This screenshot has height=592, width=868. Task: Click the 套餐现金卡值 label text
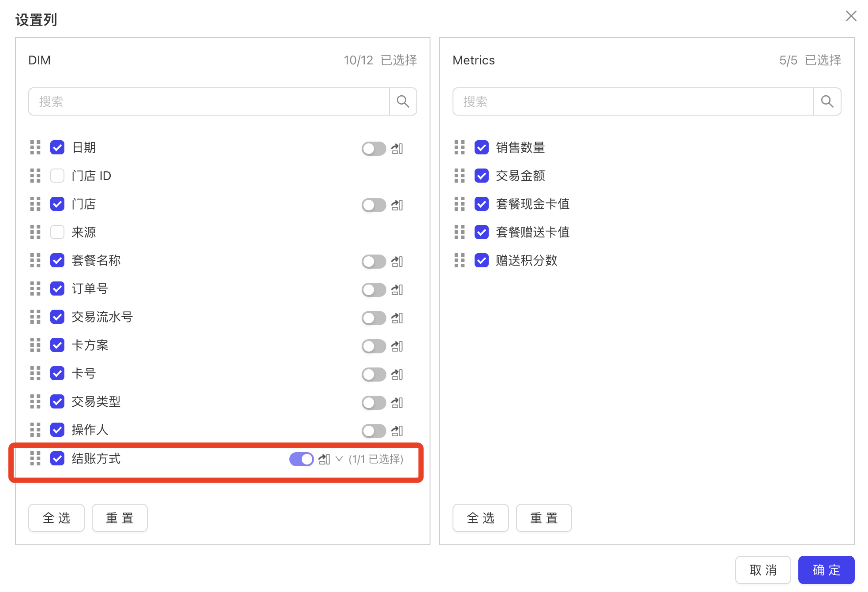click(x=533, y=204)
